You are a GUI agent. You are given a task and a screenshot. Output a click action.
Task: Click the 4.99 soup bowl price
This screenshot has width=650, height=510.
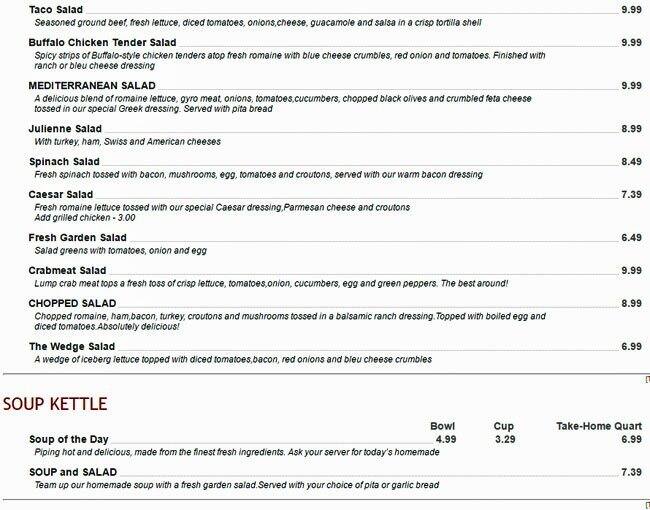pyautogui.click(x=445, y=439)
